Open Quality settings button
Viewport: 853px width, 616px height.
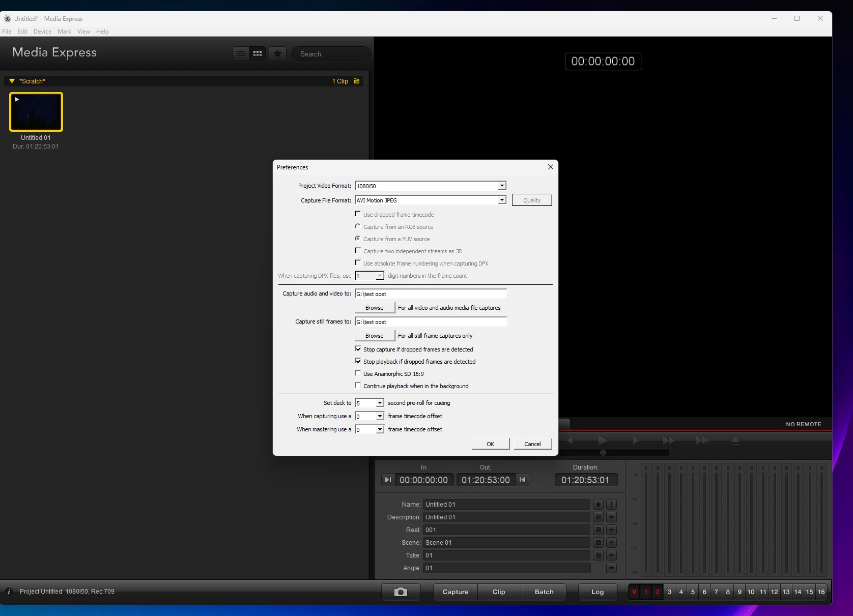coord(532,200)
